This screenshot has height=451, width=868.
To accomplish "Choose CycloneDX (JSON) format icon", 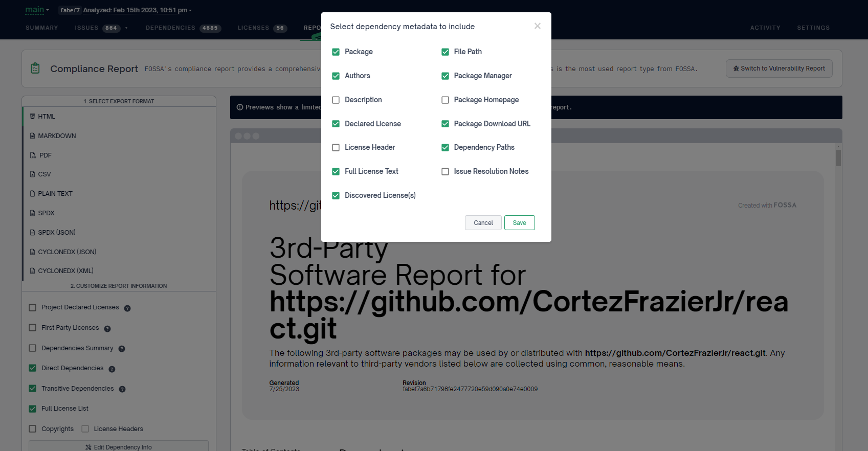I will click(33, 252).
